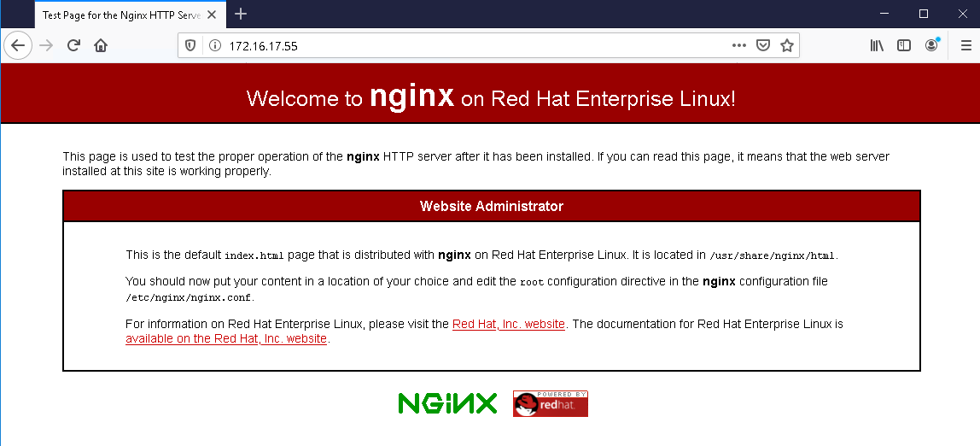Save page to Pocket
This screenshot has width=980, height=446.
click(x=762, y=45)
